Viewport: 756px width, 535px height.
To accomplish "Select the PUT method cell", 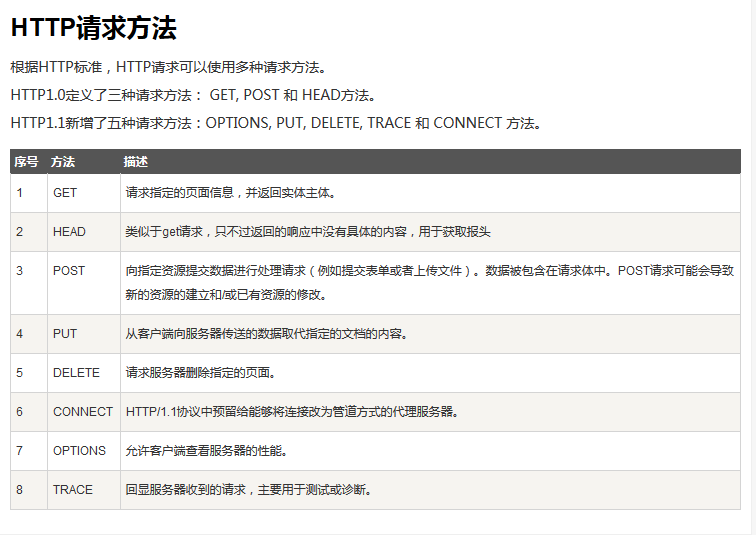I will coord(65,333).
